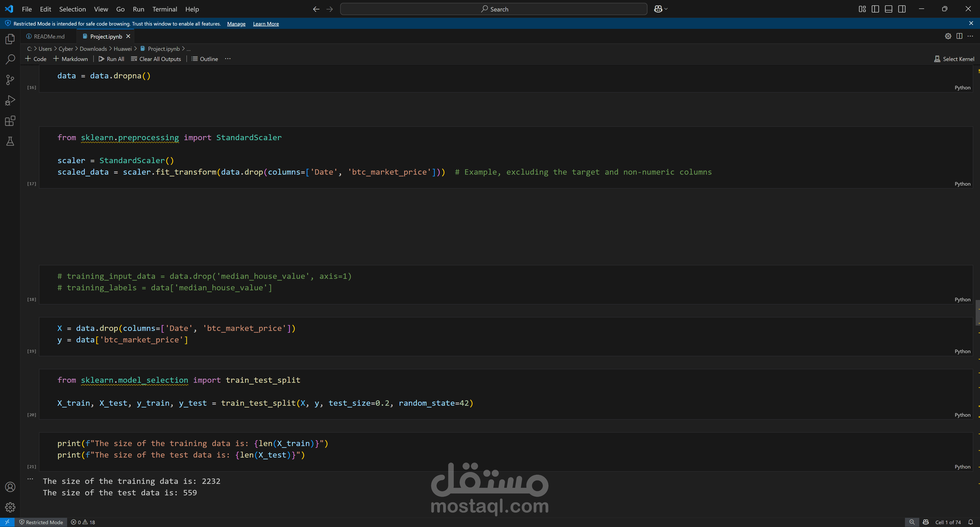Switch to the READMe.md tab
The height and width of the screenshot is (527, 980).
click(49, 37)
